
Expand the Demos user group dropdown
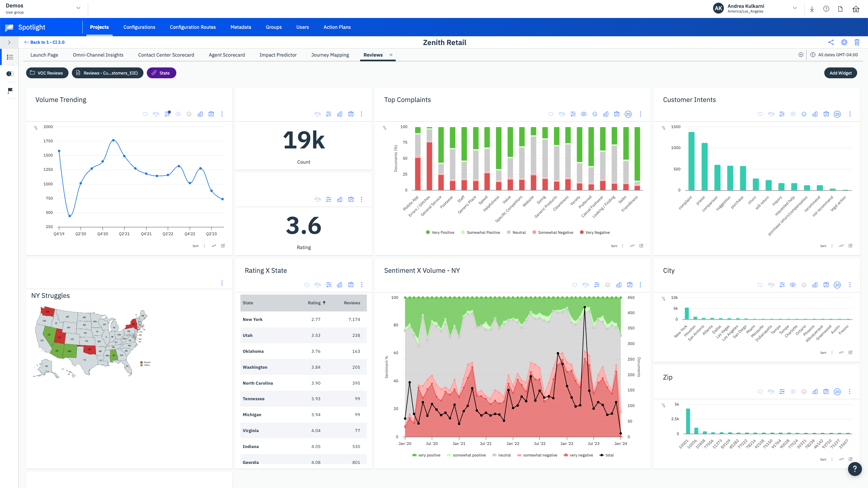pyautogui.click(x=78, y=8)
